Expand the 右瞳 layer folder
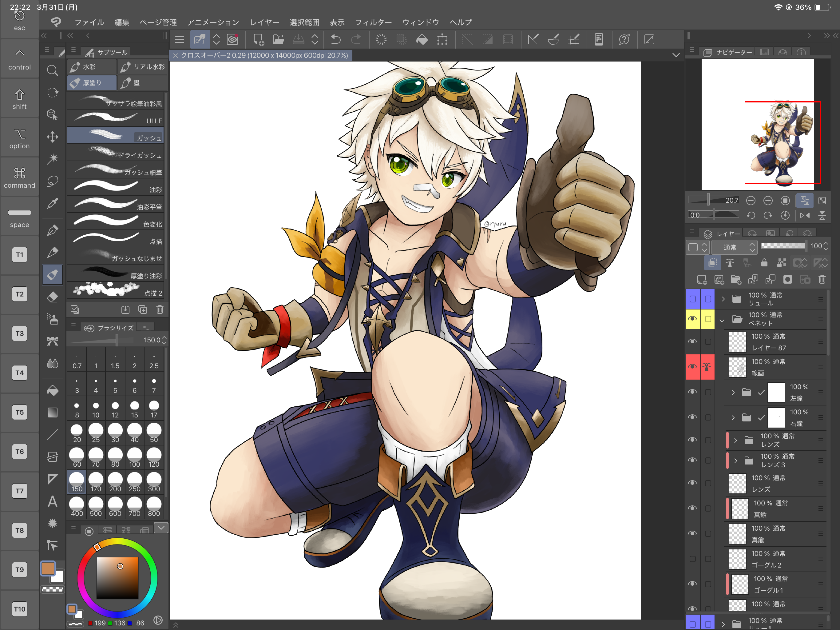The width and height of the screenshot is (840, 630). click(x=733, y=418)
